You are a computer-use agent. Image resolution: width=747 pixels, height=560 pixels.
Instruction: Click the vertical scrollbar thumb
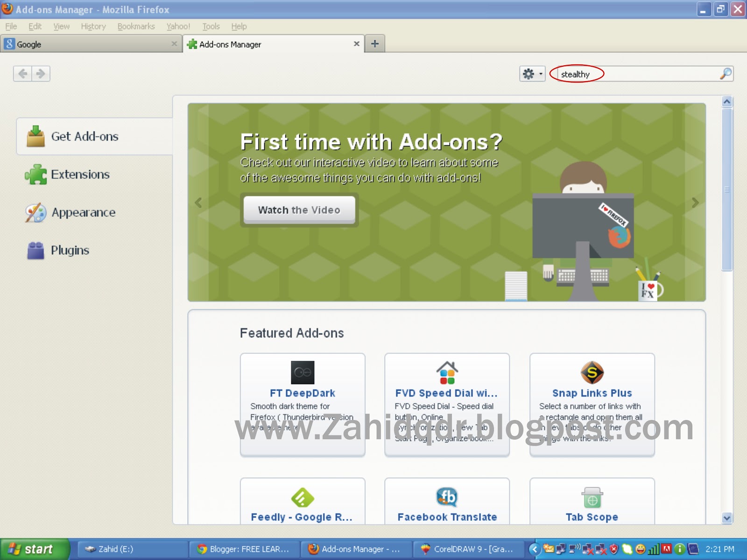(x=727, y=189)
